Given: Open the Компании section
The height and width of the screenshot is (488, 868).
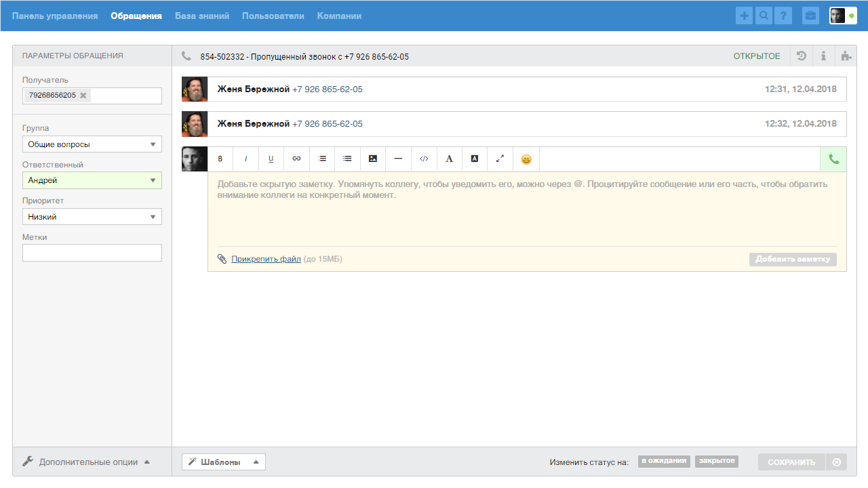Looking at the screenshot, I should click(x=338, y=15).
